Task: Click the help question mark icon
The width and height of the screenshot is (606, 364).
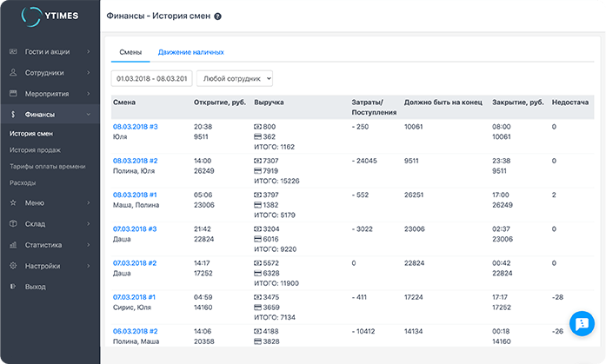Action: pos(217,17)
